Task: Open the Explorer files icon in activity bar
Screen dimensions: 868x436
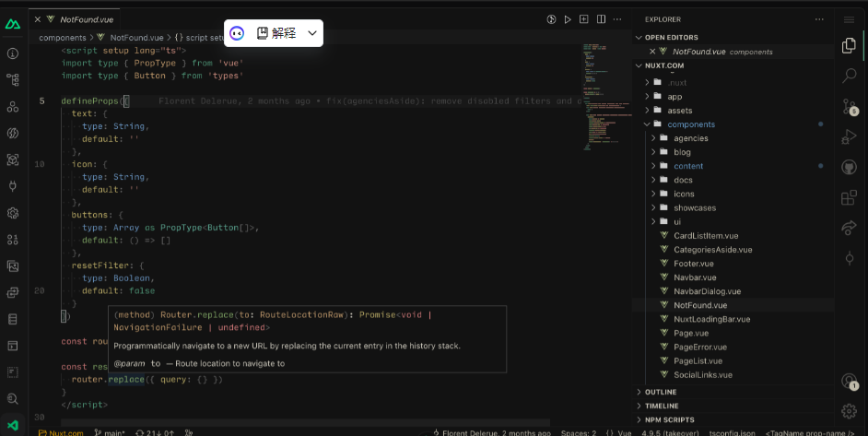Action: [x=850, y=45]
